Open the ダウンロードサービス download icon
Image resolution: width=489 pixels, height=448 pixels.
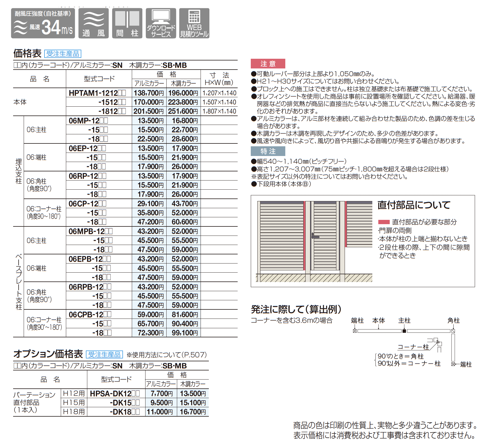(x=161, y=23)
